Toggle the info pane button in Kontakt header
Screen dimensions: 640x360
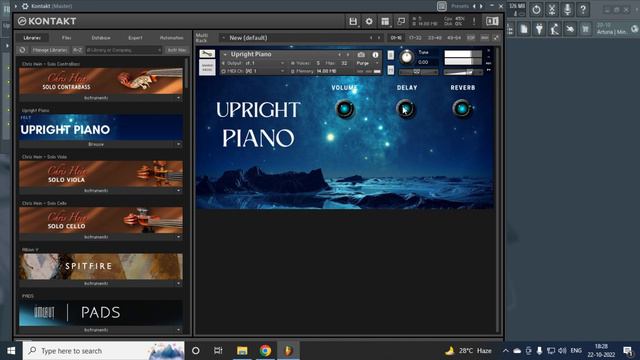[x=492, y=21]
